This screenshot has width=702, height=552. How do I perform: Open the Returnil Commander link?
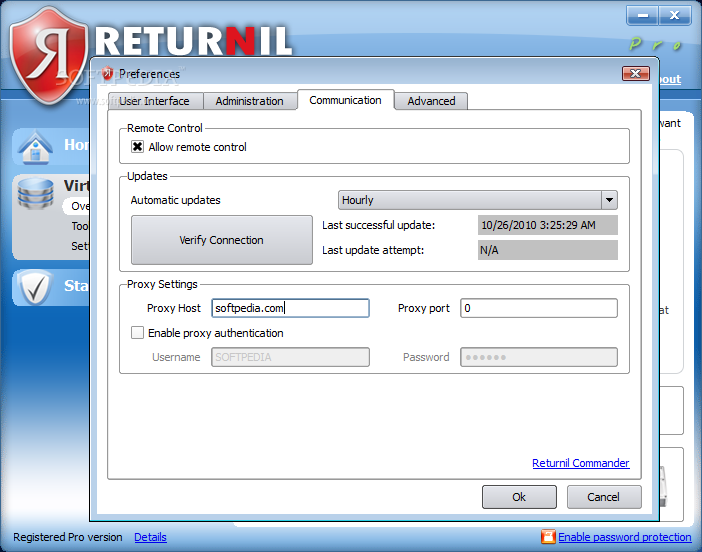[581, 463]
